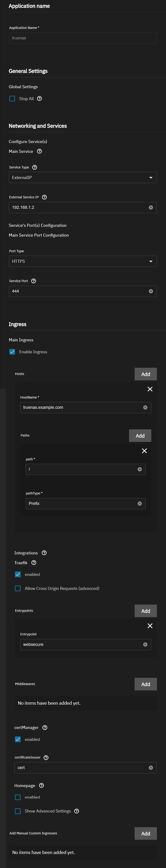This screenshot has width=166, height=868.
Task: Open the Stop All help tooltip
Action: coord(39,98)
